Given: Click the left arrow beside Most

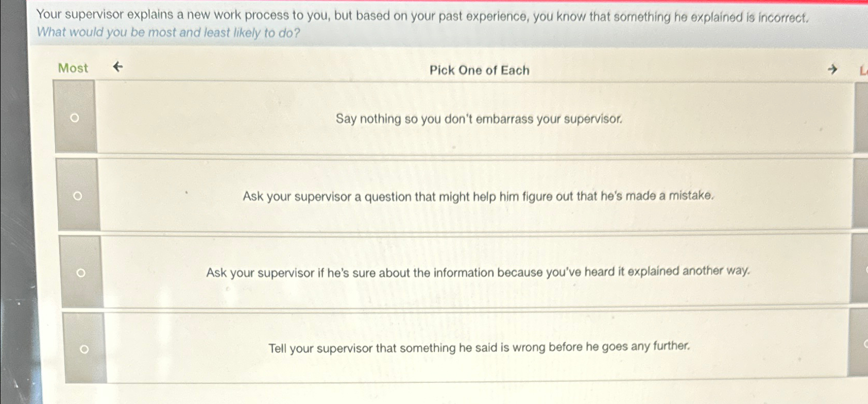Looking at the screenshot, I should (118, 68).
